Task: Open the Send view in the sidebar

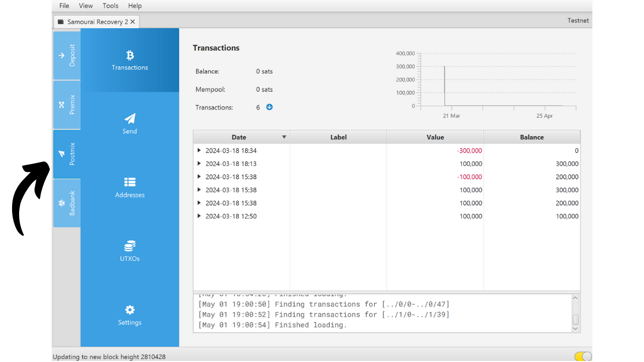Action: [x=130, y=124]
